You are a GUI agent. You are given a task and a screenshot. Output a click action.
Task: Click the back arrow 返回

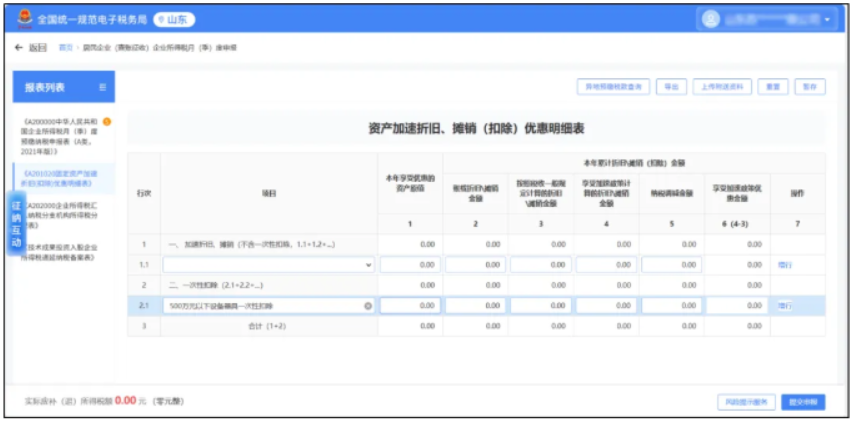click(32, 47)
